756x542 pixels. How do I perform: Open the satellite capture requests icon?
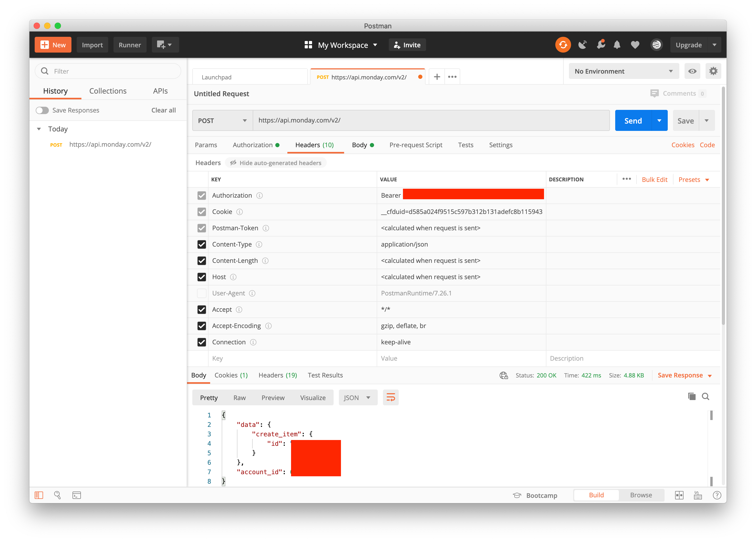coord(582,45)
